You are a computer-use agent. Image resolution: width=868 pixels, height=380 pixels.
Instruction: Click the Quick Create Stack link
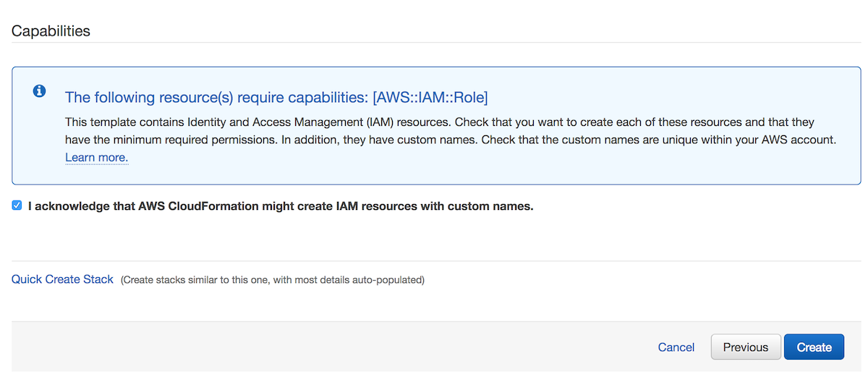tap(62, 279)
